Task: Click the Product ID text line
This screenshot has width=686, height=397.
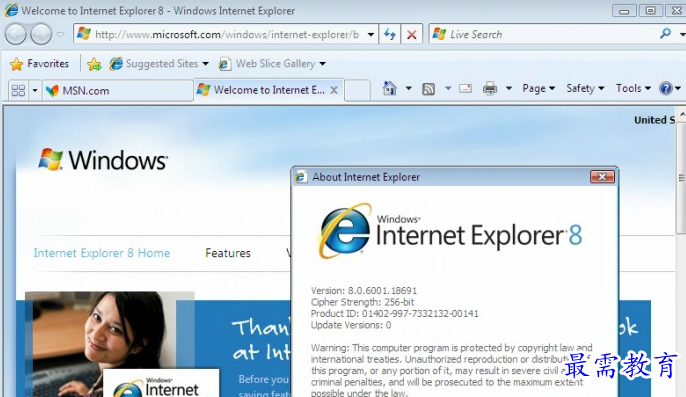Action: pyautogui.click(x=395, y=313)
